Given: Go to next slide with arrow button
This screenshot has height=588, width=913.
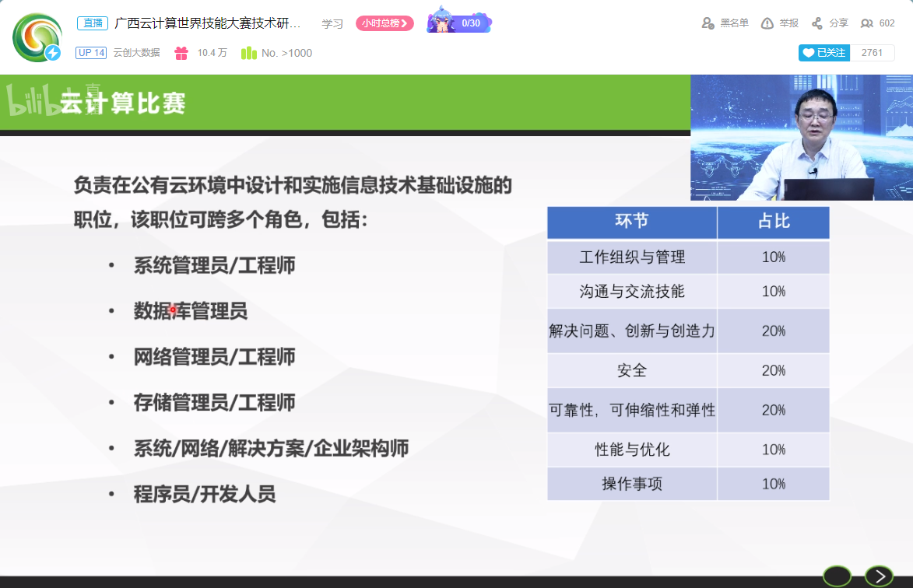Looking at the screenshot, I should click(879, 576).
